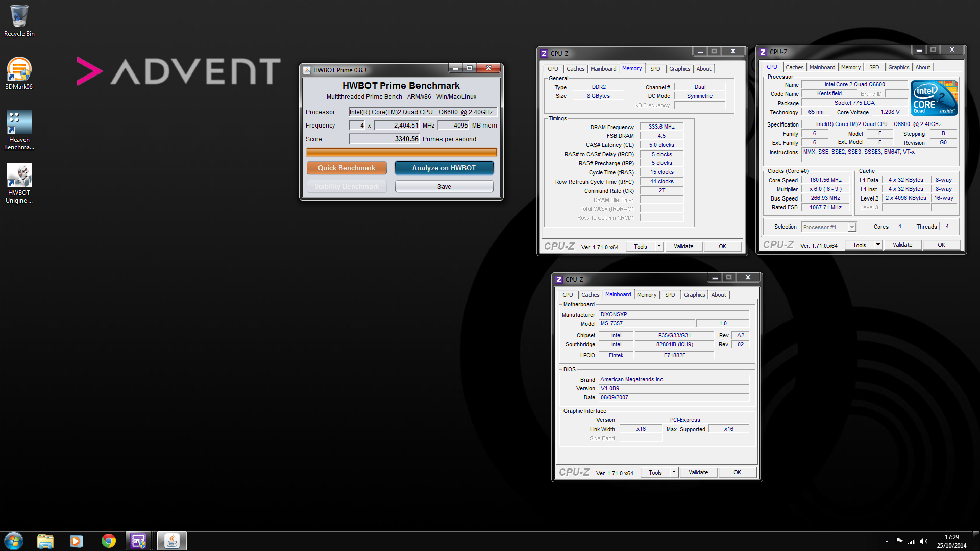Launch 3DMark06 desktop shortcut

pyautogui.click(x=19, y=73)
